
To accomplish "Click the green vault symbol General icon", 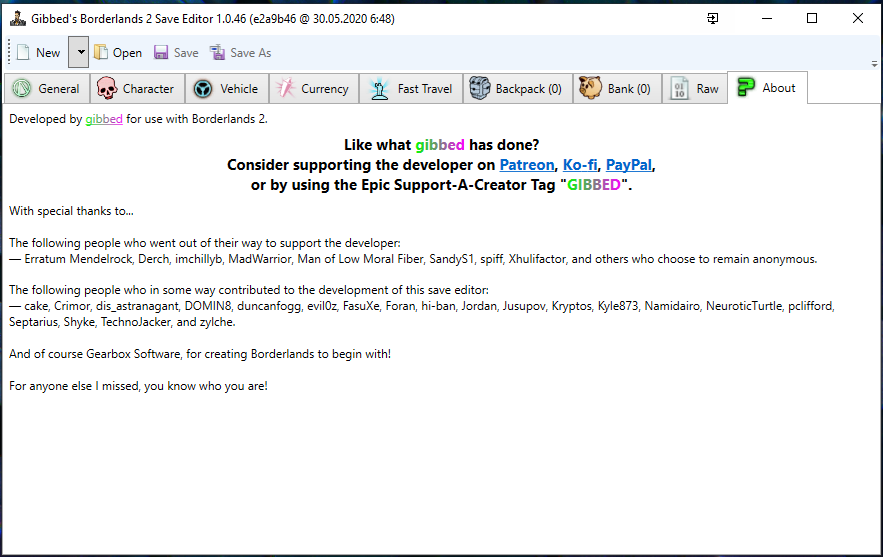I will click(x=22, y=88).
